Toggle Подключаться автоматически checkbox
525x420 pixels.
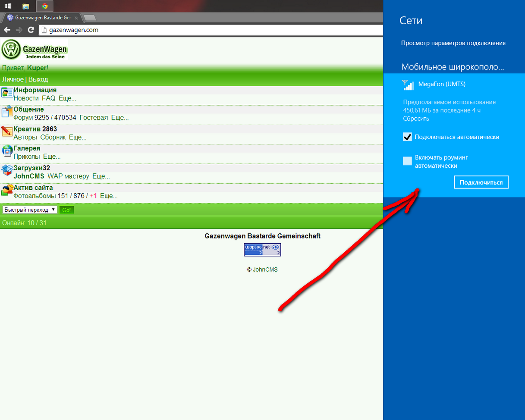pyautogui.click(x=407, y=137)
